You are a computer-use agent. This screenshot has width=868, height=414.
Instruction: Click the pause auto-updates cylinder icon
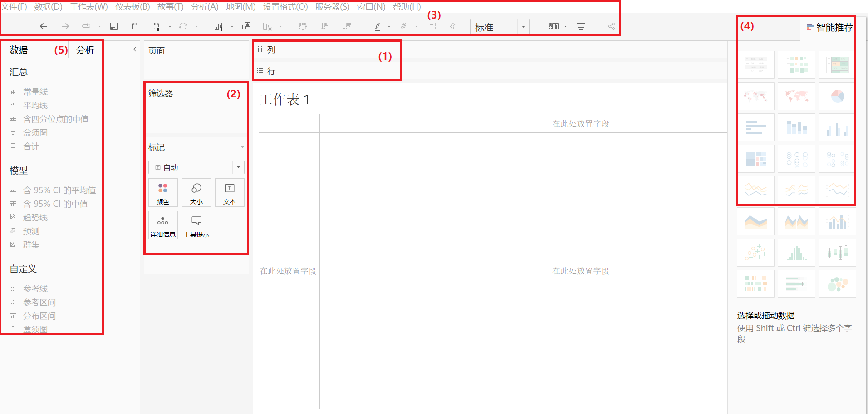(157, 26)
